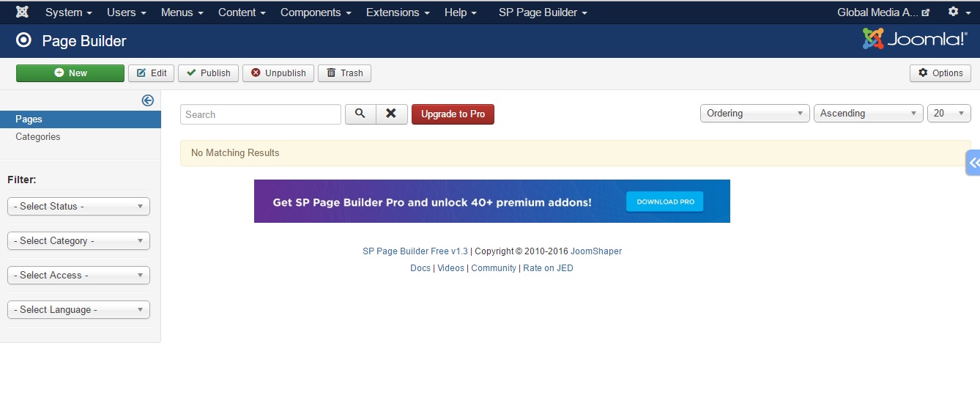Click the Publish toolbar button
980x406 pixels.
coord(208,73)
